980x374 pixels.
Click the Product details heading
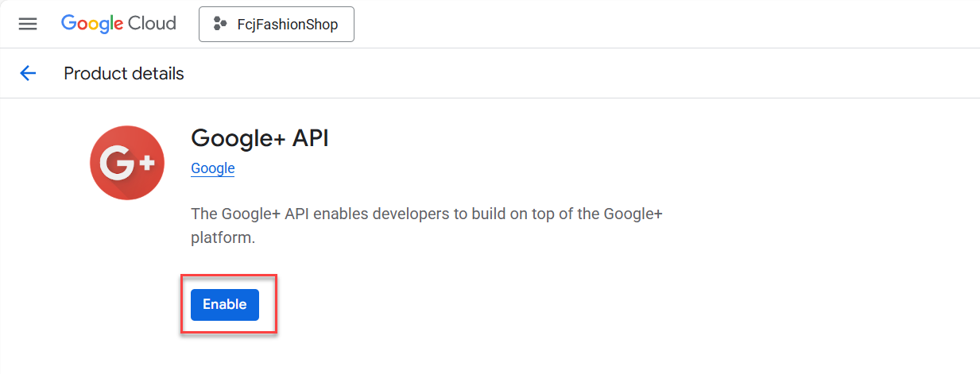[x=124, y=74]
